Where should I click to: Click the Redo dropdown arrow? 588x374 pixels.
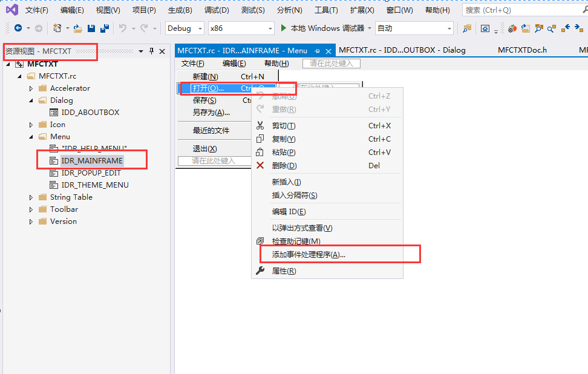click(x=156, y=28)
